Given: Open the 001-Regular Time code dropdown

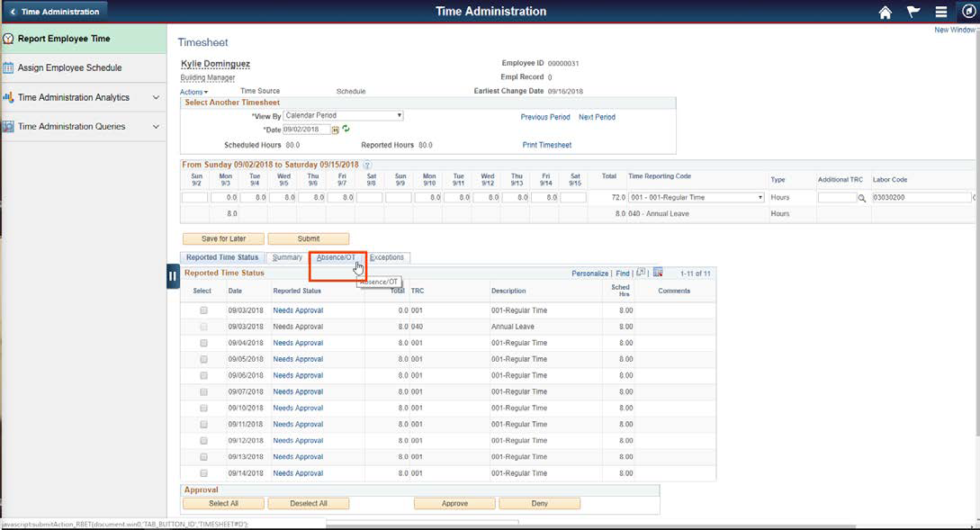Looking at the screenshot, I should [697, 196].
